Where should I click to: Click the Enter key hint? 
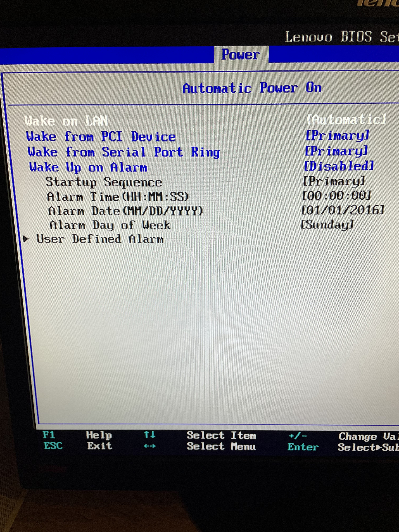point(303,447)
